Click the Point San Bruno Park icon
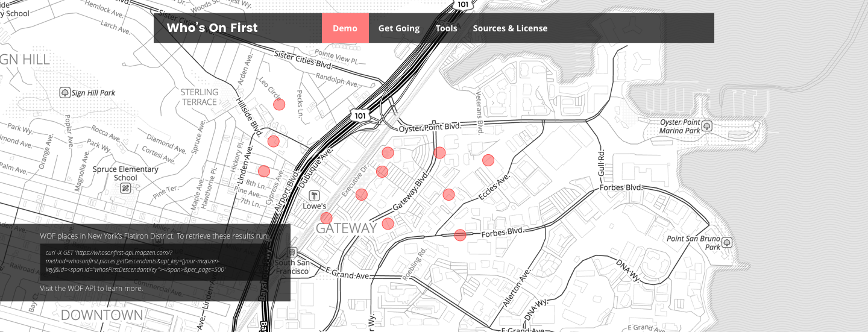The image size is (868, 332). [727, 242]
